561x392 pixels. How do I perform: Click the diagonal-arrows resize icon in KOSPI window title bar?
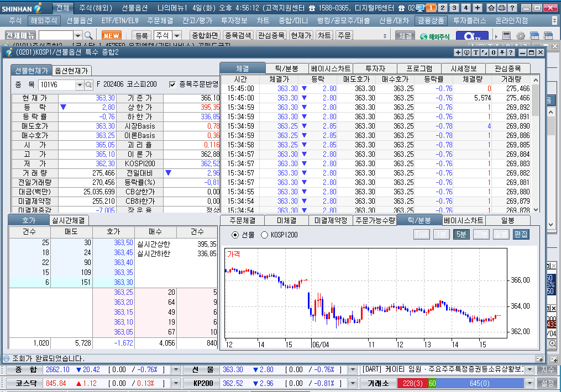[484, 52]
